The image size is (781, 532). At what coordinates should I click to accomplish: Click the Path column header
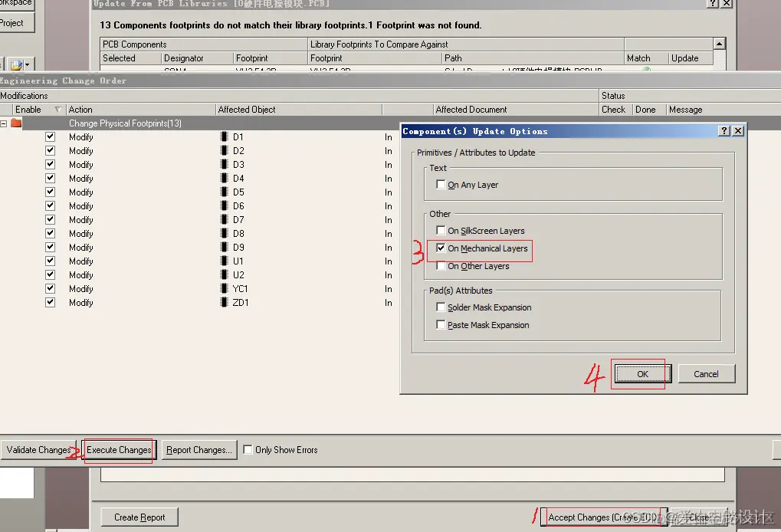[533, 58]
